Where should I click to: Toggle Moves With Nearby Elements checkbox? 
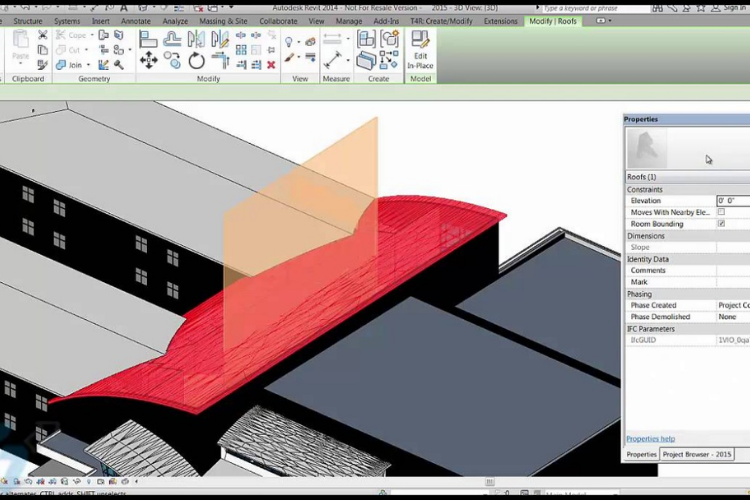pyautogui.click(x=721, y=212)
